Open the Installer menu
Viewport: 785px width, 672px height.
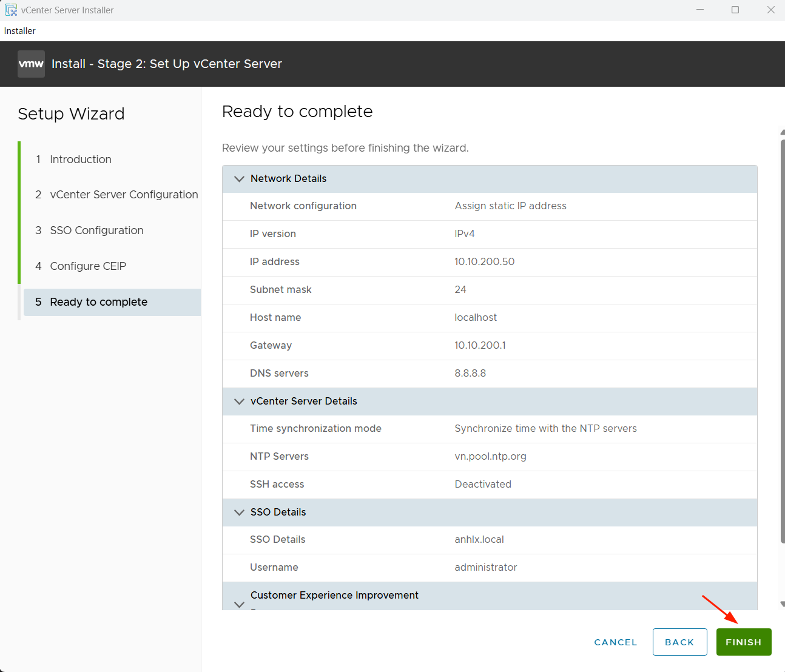20,31
